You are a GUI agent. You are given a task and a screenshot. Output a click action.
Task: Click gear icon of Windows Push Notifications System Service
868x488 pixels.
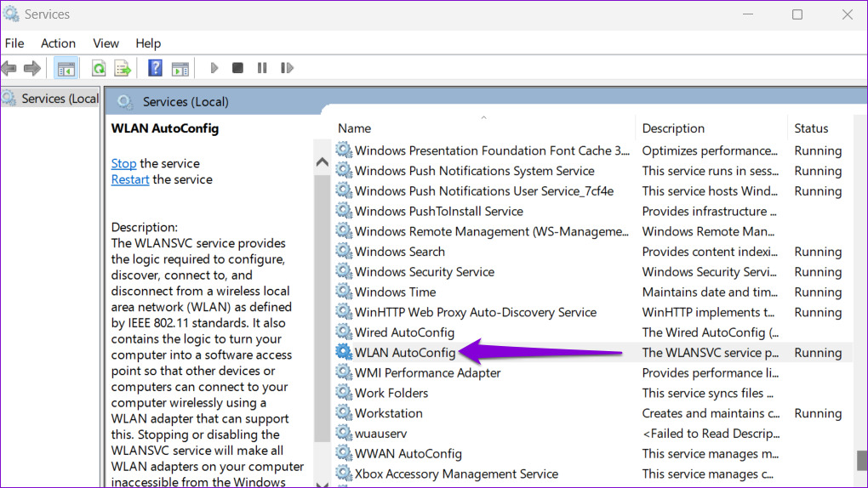[344, 170]
